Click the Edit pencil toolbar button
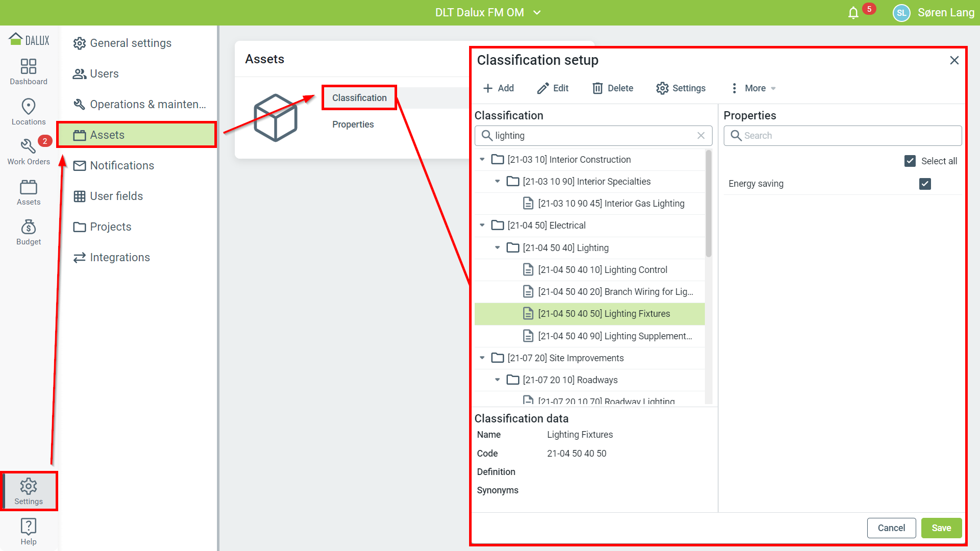Viewport: 980px width, 551px height. [x=553, y=88]
